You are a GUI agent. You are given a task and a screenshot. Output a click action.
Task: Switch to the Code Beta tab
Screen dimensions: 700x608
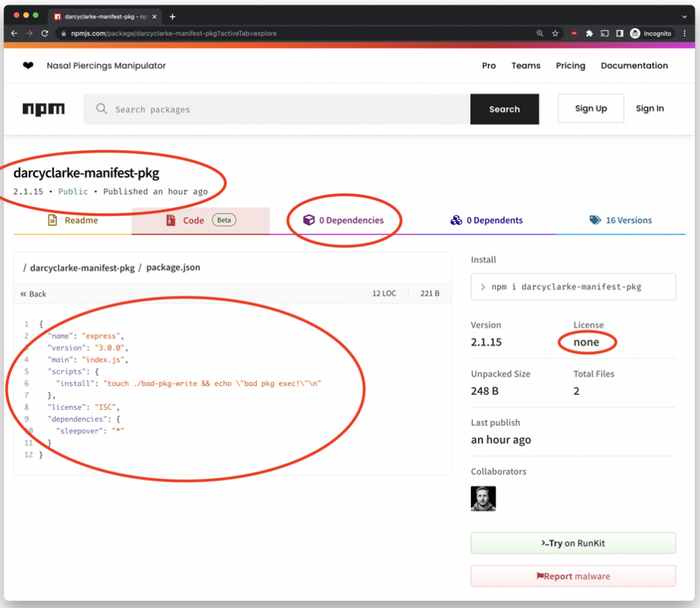[200, 221]
